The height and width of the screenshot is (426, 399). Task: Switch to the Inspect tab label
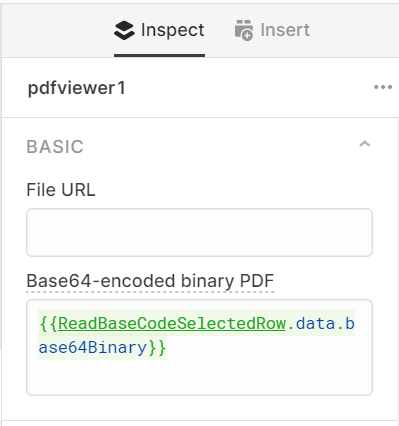click(172, 30)
